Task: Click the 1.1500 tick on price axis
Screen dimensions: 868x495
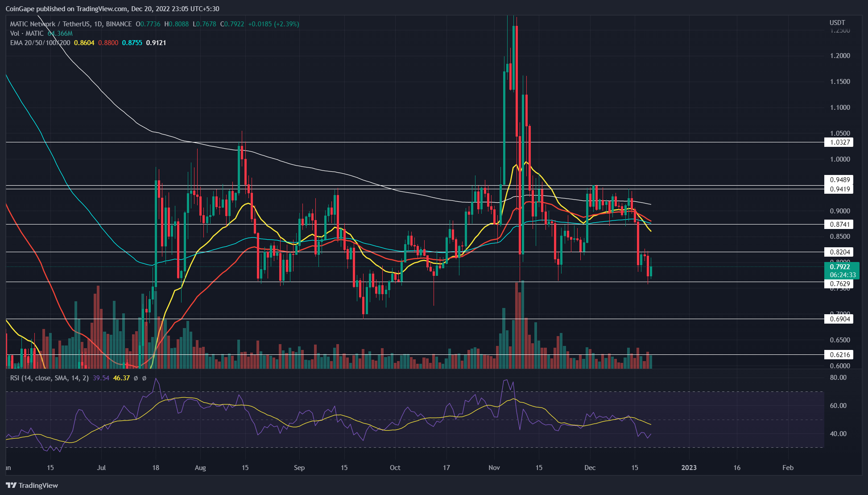Action: coord(840,82)
